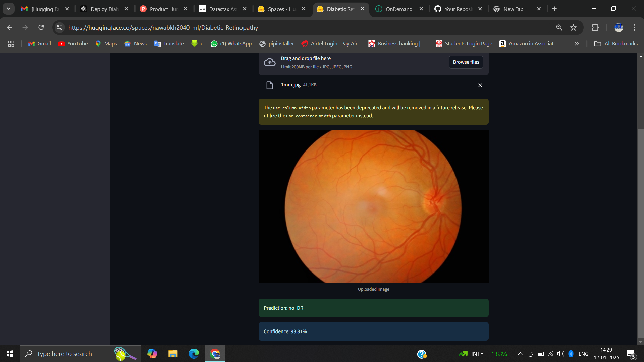
Task: Open the browser Extensions puzzle icon
Action: pos(595,27)
